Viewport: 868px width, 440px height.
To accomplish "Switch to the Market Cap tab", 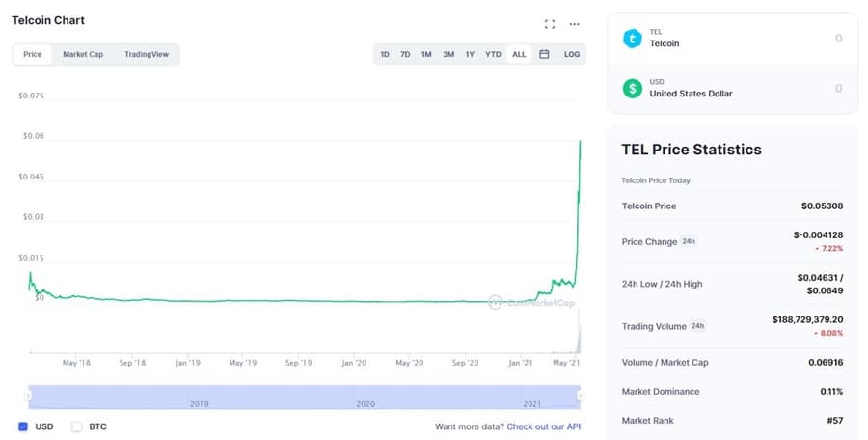I will pyautogui.click(x=83, y=54).
